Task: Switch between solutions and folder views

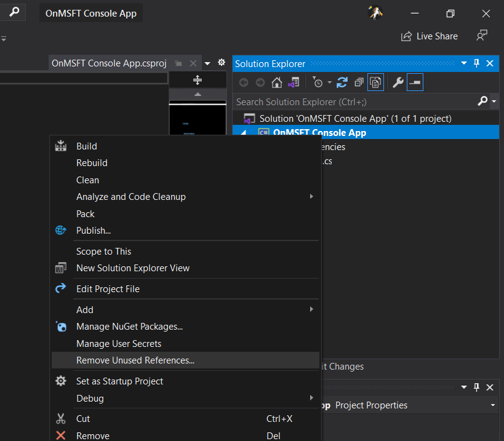Action: (x=294, y=82)
